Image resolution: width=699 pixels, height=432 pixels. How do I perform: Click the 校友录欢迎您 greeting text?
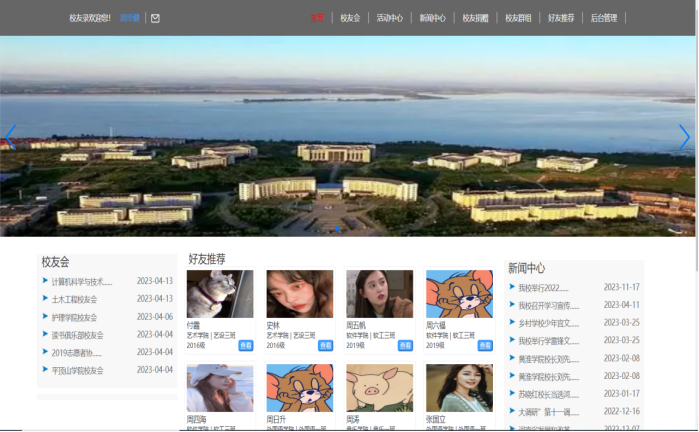point(90,18)
